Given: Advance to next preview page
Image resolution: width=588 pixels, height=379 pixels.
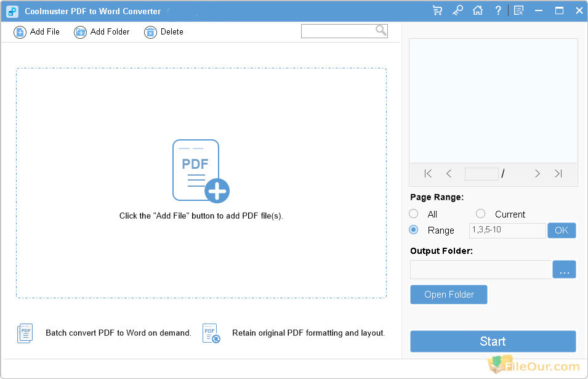Looking at the screenshot, I should [538, 174].
